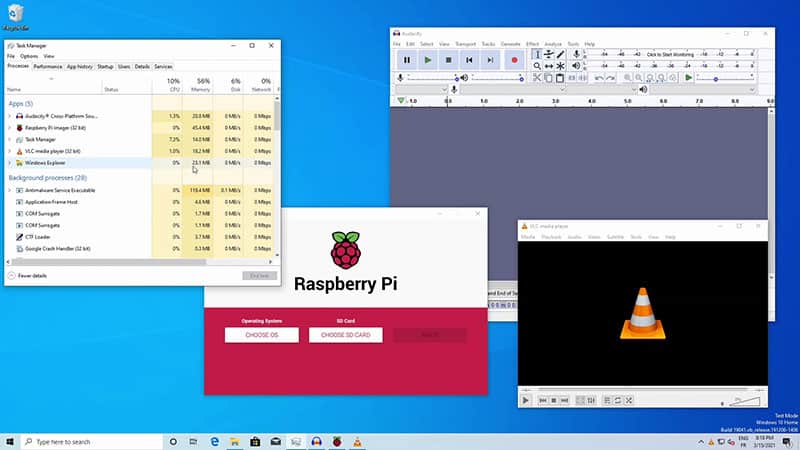Select Audacity Envelope tool
The width and height of the screenshot is (800, 450).
tap(548, 55)
